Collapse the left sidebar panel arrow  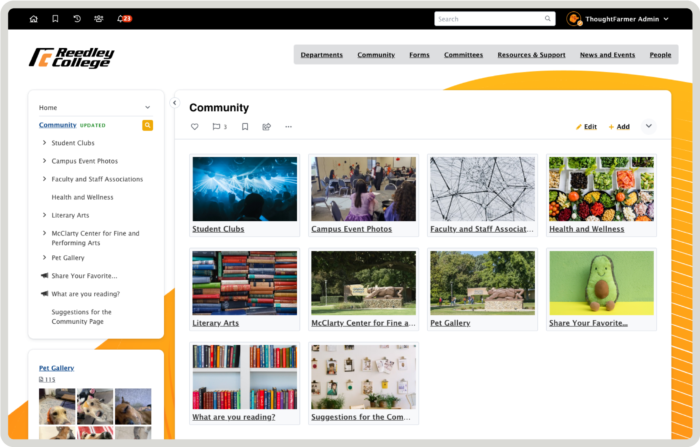[x=174, y=102]
